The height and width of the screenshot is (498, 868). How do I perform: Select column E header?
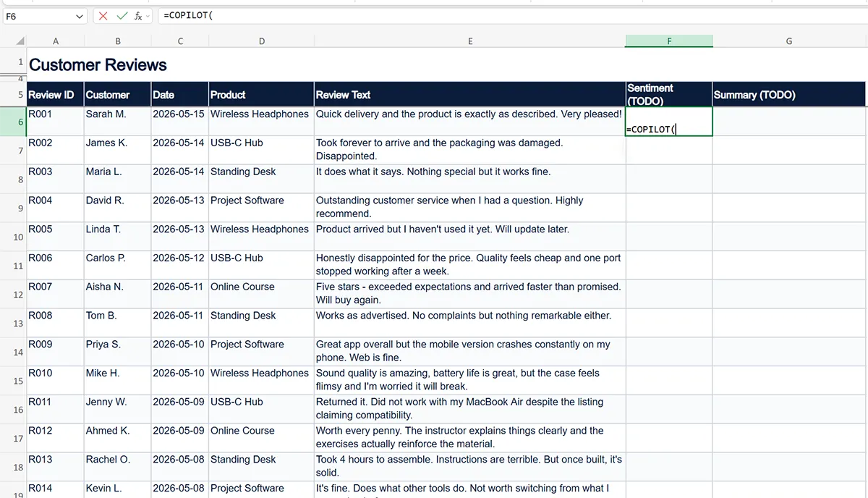(470, 41)
